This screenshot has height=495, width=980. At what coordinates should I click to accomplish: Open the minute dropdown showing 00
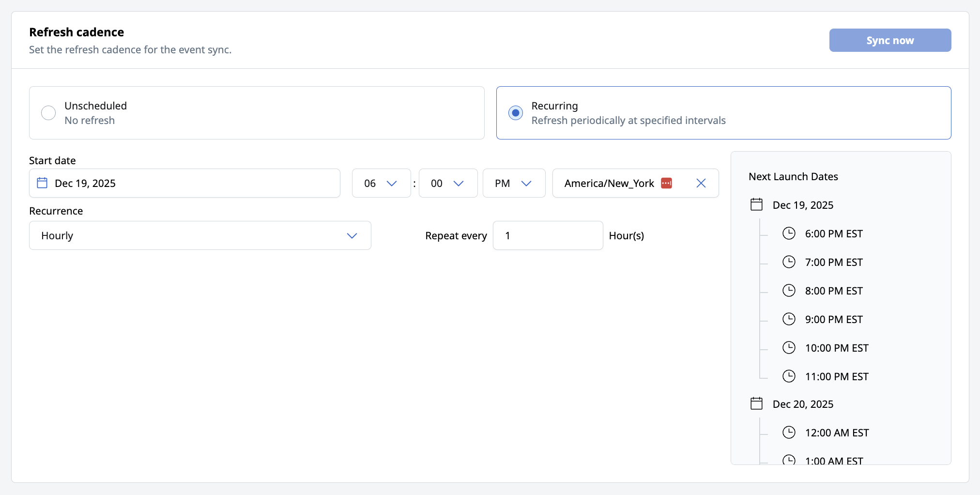[x=448, y=183]
